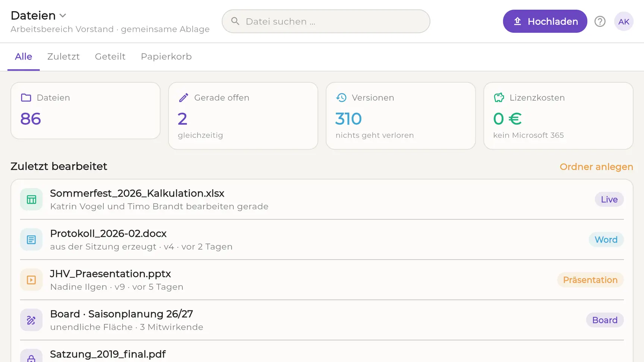Open the Dateien dropdown chevron
The image size is (644, 362).
(x=63, y=16)
